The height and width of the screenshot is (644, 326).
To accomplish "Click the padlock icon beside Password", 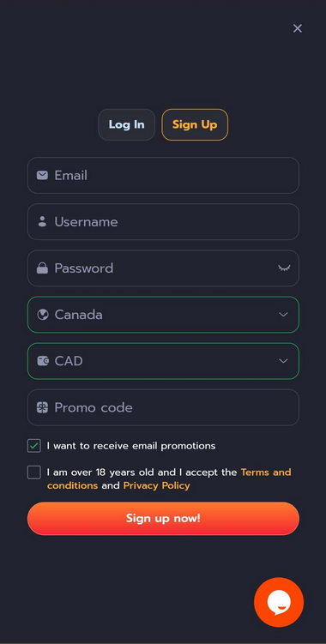I will tap(42, 268).
